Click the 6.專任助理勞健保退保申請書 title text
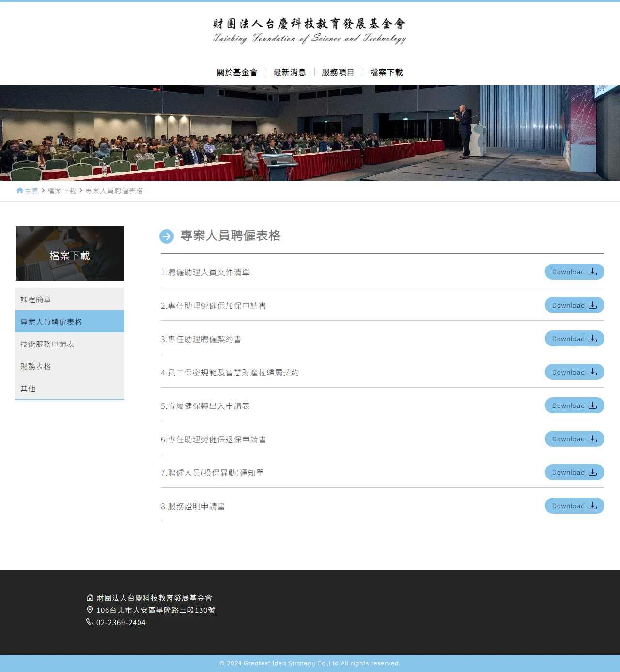 (x=213, y=439)
